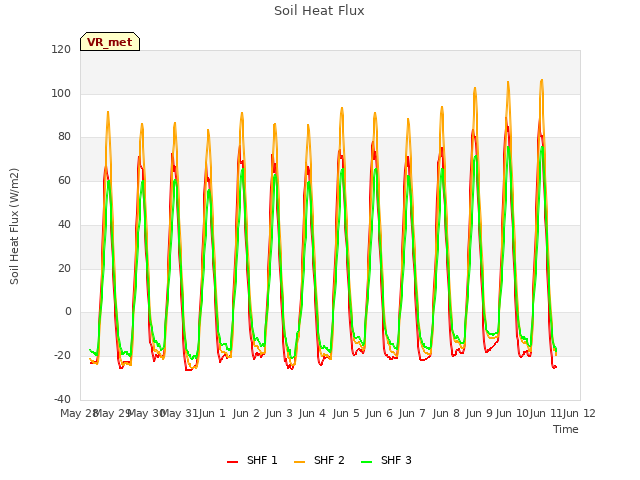This screenshot has height=480, width=640.
Task: Click the May 31 x-axis tick label
Action: 181,413
